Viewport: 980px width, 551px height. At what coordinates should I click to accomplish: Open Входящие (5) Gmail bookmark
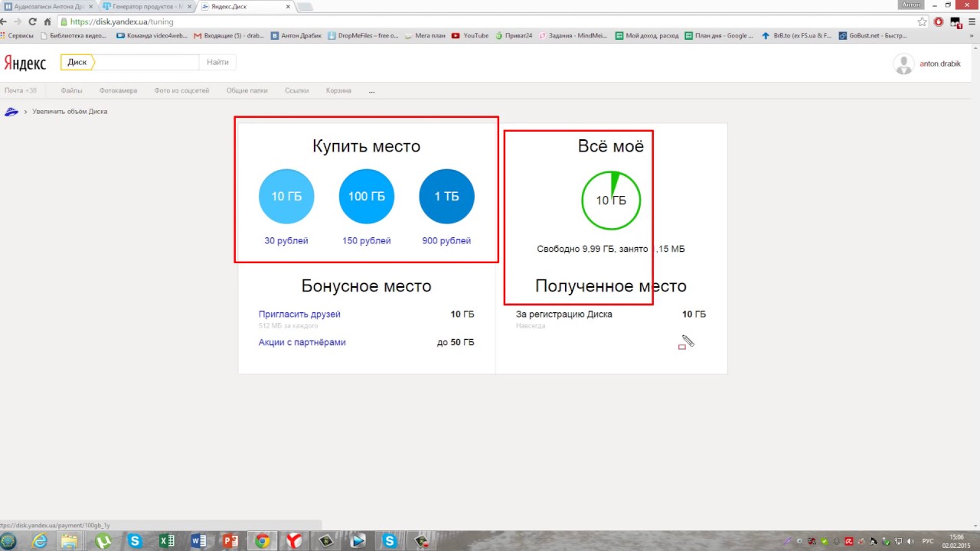pyautogui.click(x=229, y=35)
